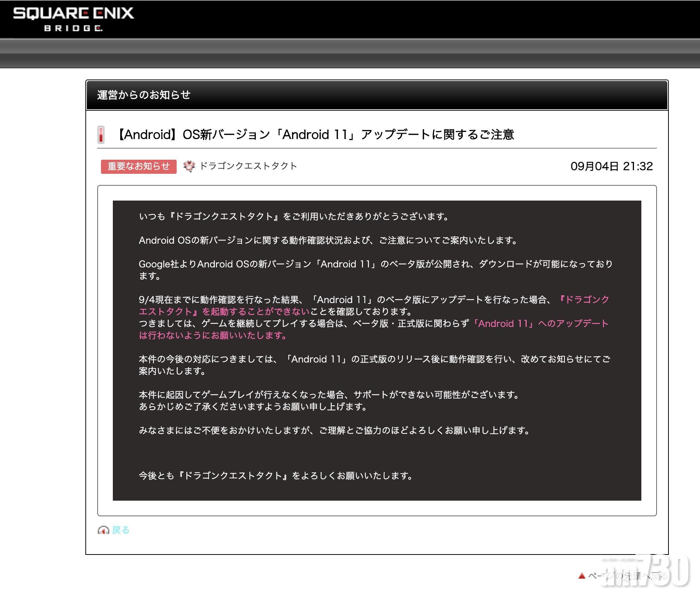Click the paragraph starting with Google社より
The image size is (700, 595).
pos(375,264)
